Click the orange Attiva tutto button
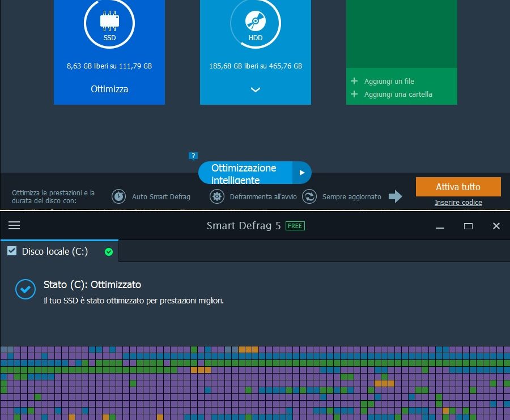 point(458,187)
